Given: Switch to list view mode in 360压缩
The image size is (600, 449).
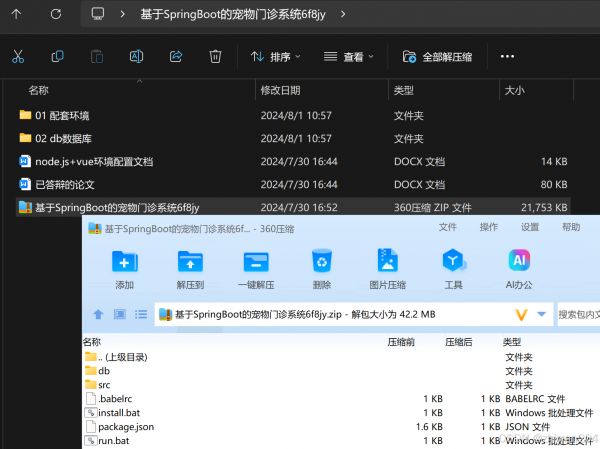Looking at the screenshot, I should (x=141, y=315).
